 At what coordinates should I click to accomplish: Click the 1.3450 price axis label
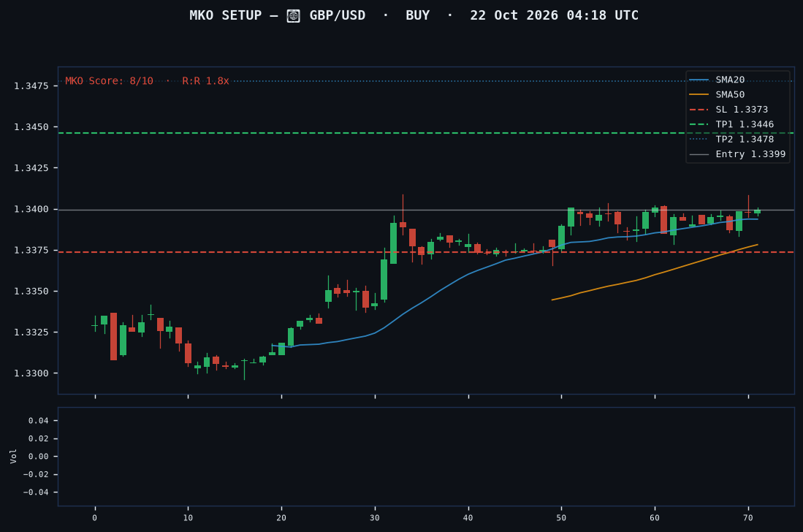31,127
